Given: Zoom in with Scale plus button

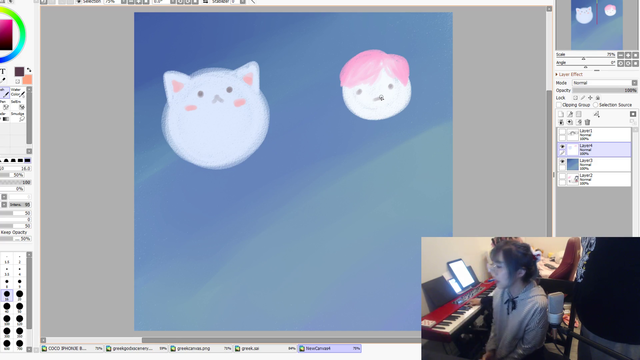Looking at the screenshot, I should click(x=628, y=55).
